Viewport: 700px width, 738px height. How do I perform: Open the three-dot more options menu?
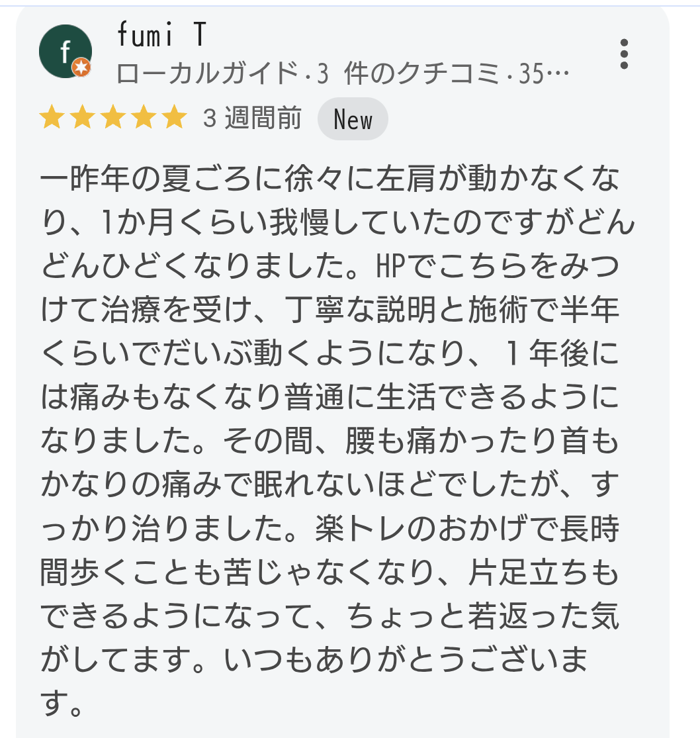pos(623,54)
